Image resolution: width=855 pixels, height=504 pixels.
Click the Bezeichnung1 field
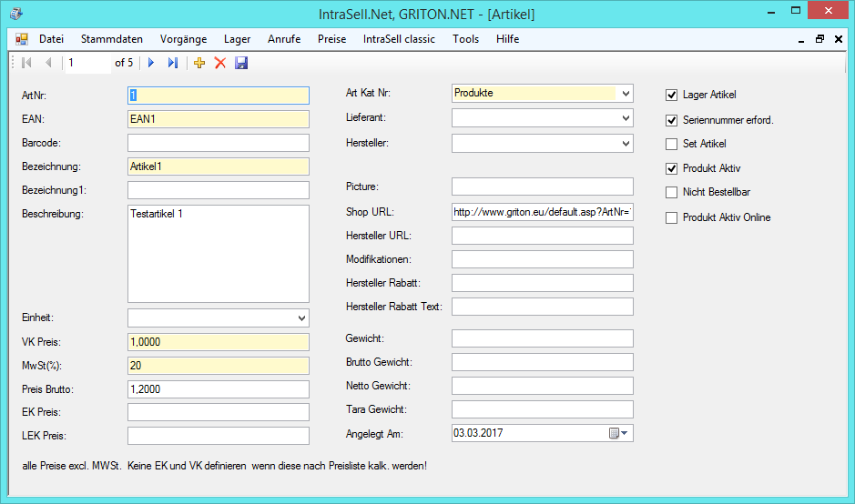[219, 190]
